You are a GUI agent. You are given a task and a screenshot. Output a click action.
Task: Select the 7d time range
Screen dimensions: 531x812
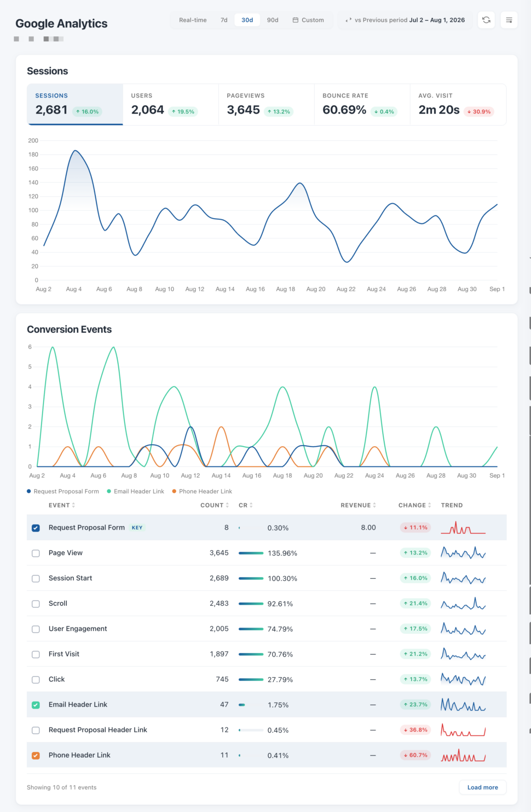224,20
